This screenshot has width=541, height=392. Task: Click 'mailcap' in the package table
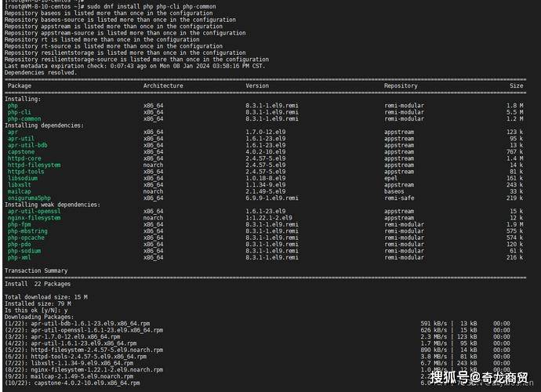coord(20,191)
